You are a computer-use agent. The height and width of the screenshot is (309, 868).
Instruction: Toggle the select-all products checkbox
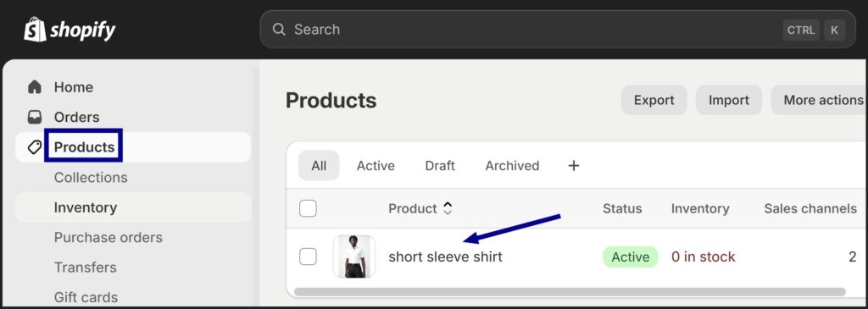pyautogui.click(x=308, y=208)
